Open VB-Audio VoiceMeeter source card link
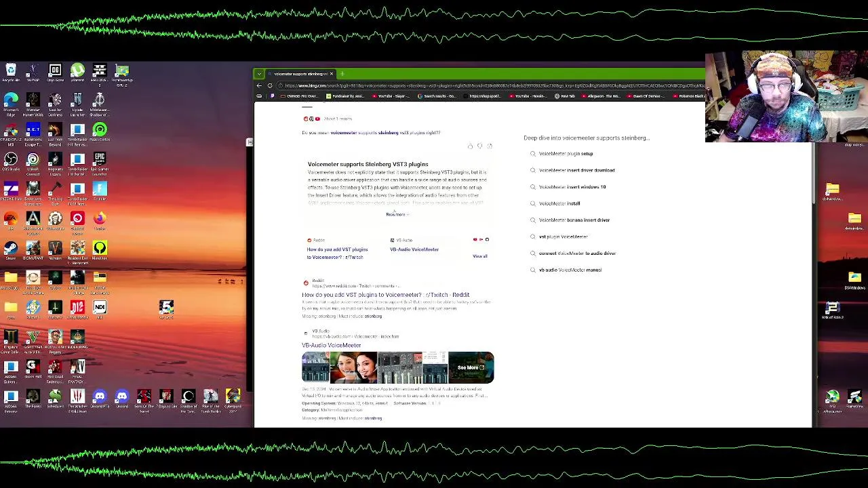This screenshot has width=868, height=488. 414,249
